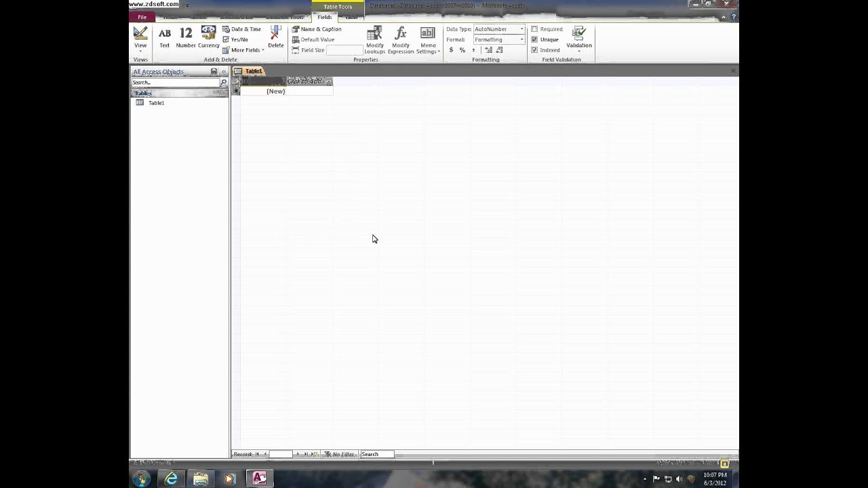868x488 pixels.
Task: Open Modify Lookups
Action: 374,41
